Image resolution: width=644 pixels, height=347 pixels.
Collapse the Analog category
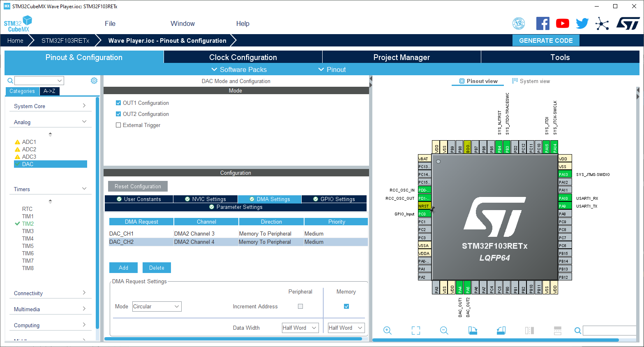coord(50,122)
